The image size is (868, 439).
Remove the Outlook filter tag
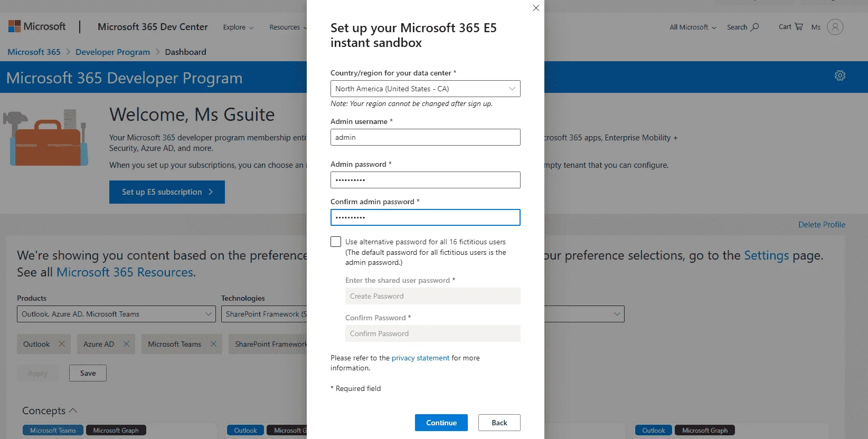(x=61, y=344)
